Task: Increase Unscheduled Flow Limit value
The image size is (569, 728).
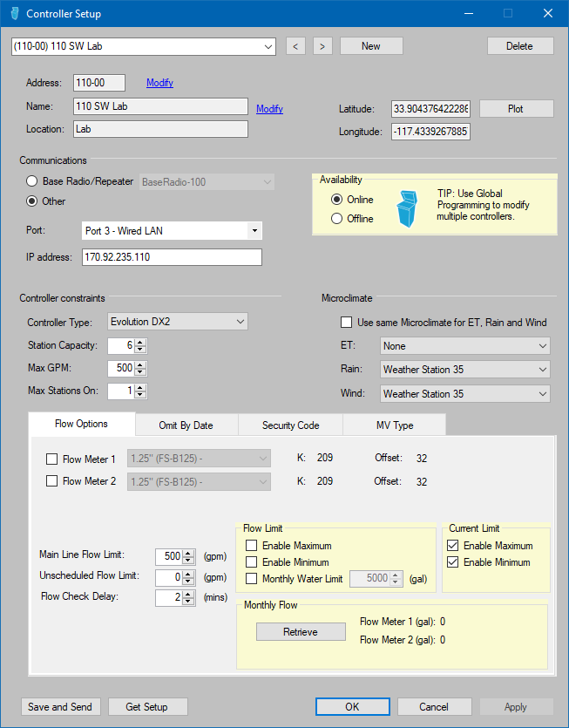Action: [188, 574]
